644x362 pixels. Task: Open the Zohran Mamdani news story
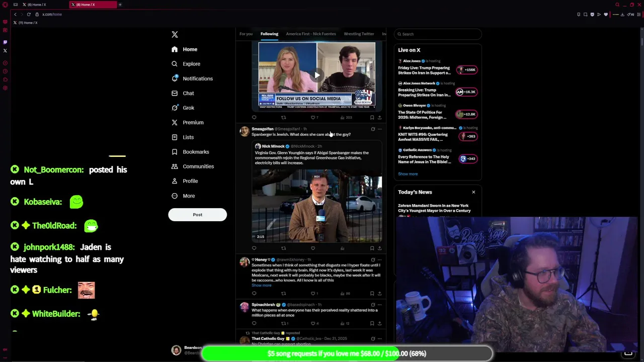[434, 208]
